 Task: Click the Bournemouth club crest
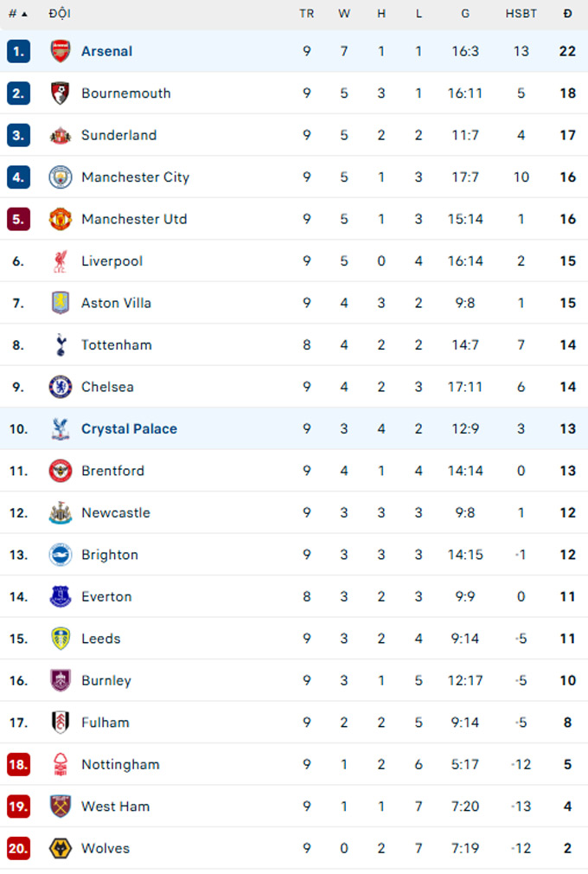pyautogui.click(x=60, y=93)
